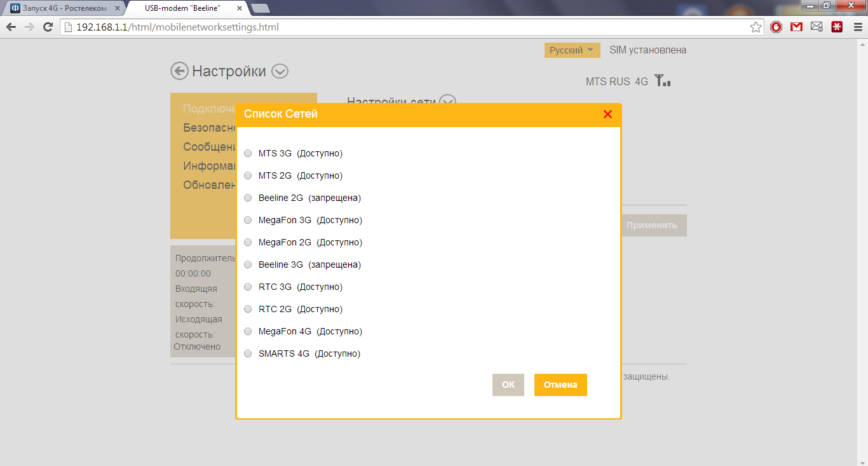Choose MegaFon 4G network option
Viewport: 868px width, 466px height.
pos(248,331)
